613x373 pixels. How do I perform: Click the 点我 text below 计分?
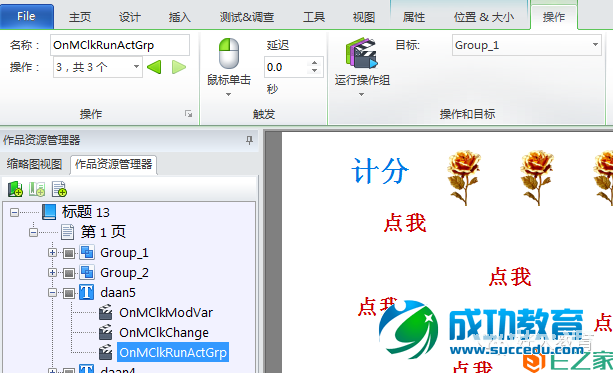tap(405, 223)
